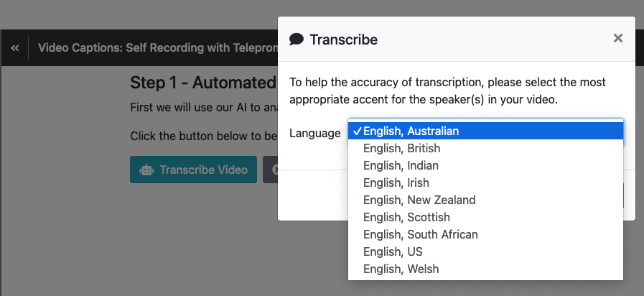Select English, Scottish from the list
The image size is (644, 296).
point(485,217)
